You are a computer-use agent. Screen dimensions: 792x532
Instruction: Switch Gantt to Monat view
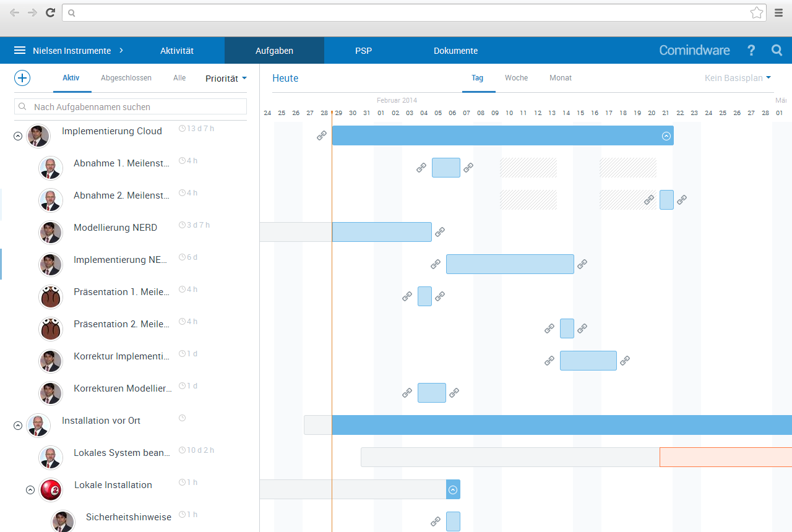561,78
